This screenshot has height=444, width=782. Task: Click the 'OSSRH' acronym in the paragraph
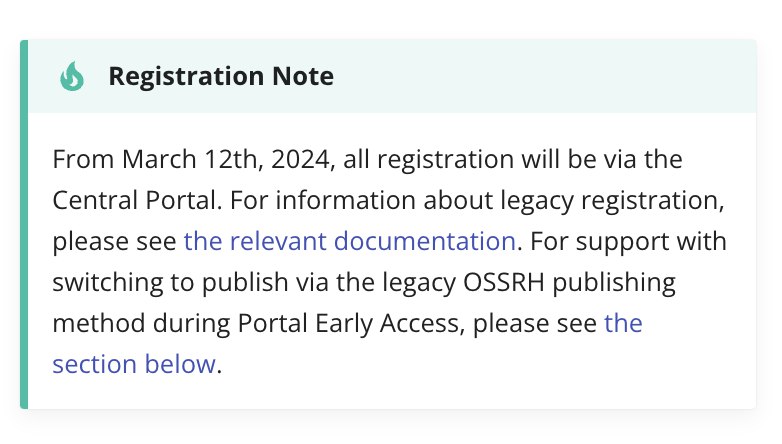click(504, 282)
